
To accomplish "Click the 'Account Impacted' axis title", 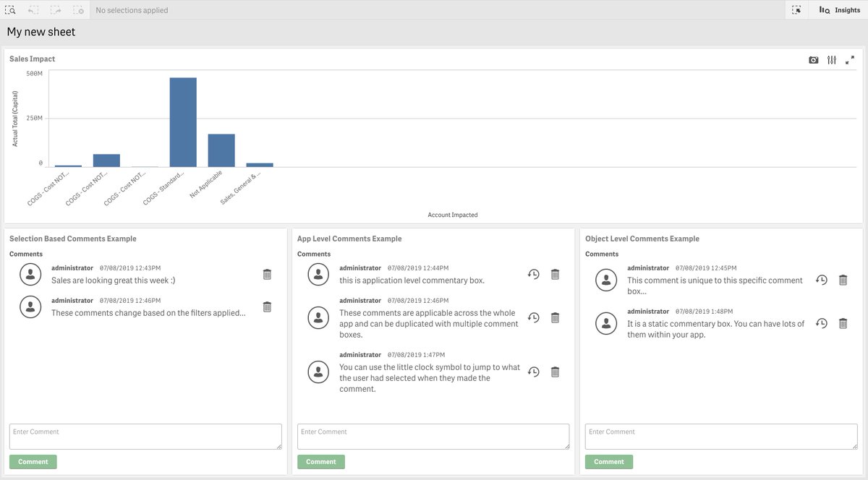I will (453, 215).
